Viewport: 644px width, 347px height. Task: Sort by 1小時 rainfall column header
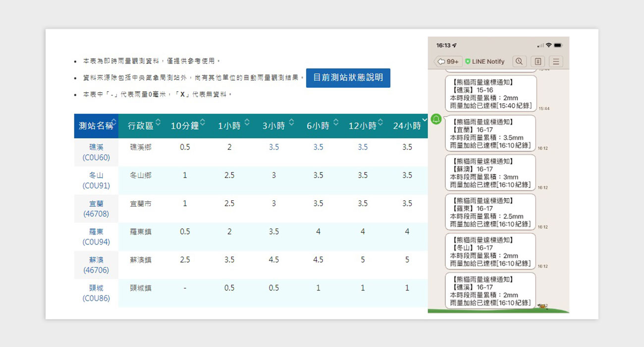tap(229, 126)
